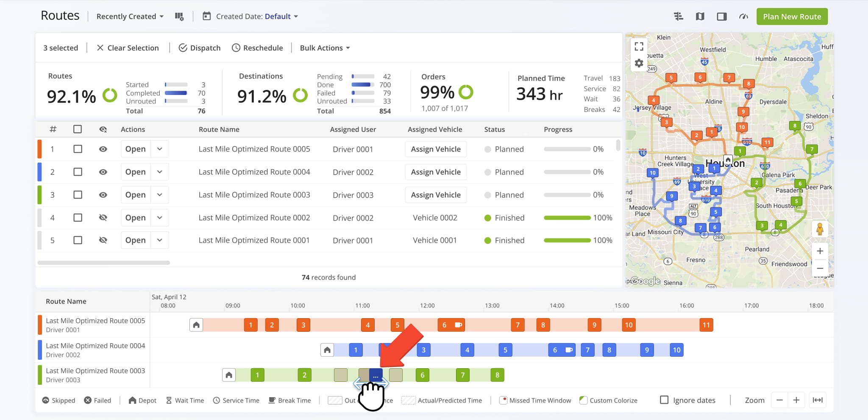The image size is (868, 420).
Task: Toggle the side panel layout icon
Action: click(x=722, y=17)
